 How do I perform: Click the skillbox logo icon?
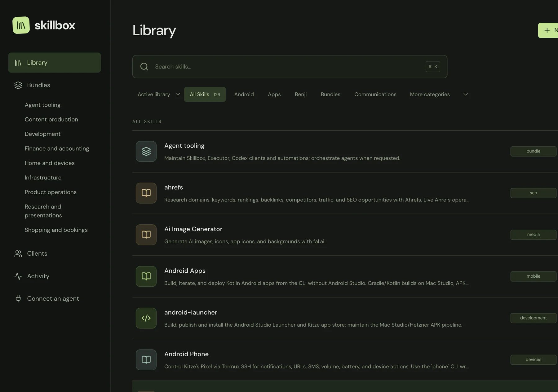pos(21,25)
